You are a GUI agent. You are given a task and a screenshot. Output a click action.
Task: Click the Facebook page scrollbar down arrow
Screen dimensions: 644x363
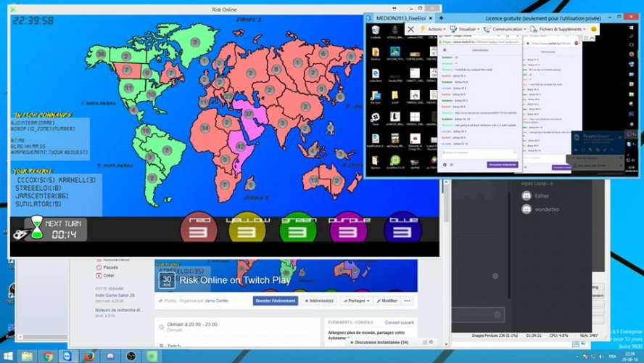(446, 344)
